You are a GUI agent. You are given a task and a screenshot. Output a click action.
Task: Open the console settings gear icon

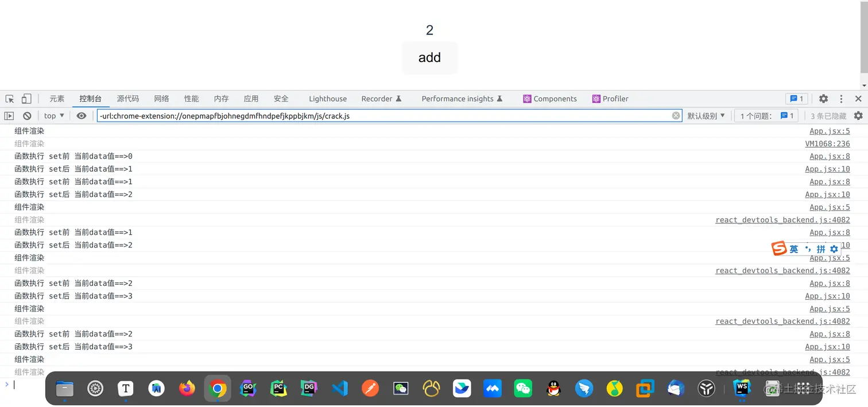858,116
